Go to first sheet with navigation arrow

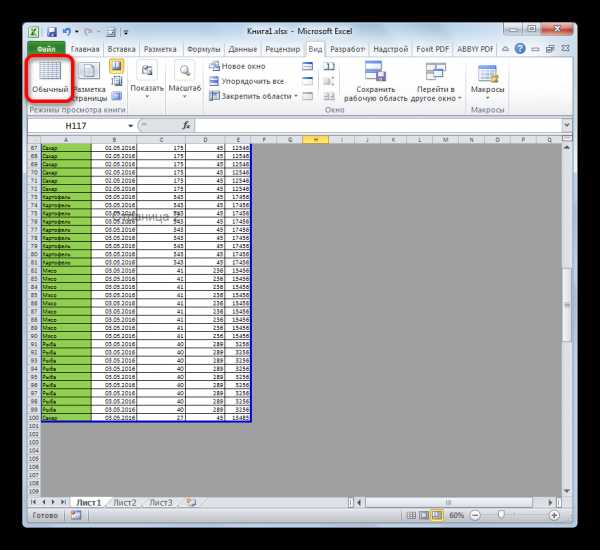point(33,502)
